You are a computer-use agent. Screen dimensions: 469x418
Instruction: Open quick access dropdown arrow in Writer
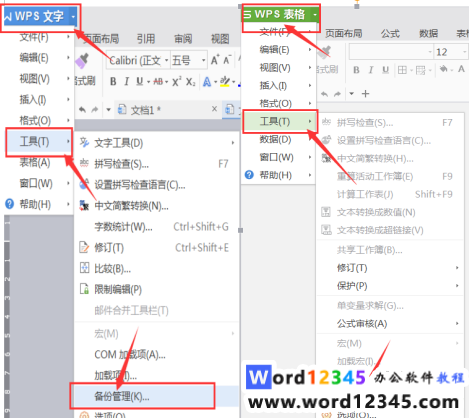pyautogui.click(x=108, y=109)
